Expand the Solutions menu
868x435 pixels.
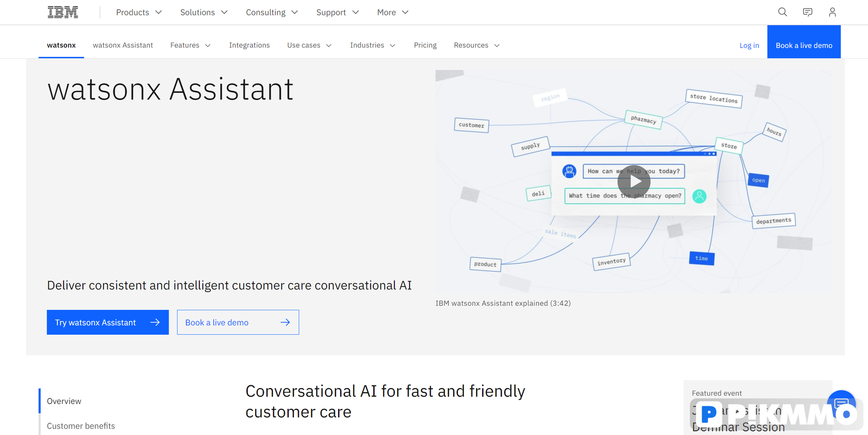point(204,12)
